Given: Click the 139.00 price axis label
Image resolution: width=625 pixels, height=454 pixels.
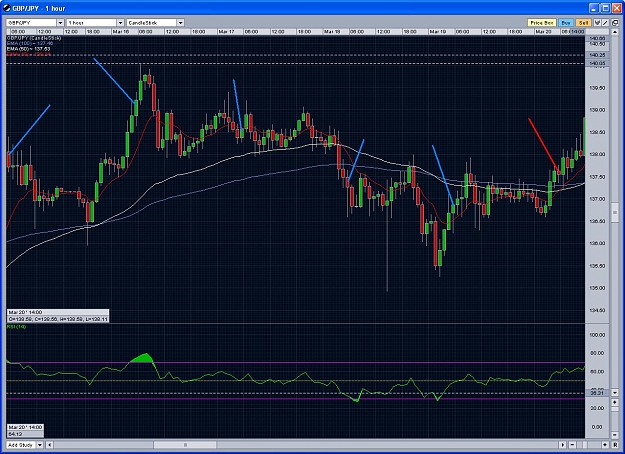Looking at the screenshot, I should pos(597,110).
